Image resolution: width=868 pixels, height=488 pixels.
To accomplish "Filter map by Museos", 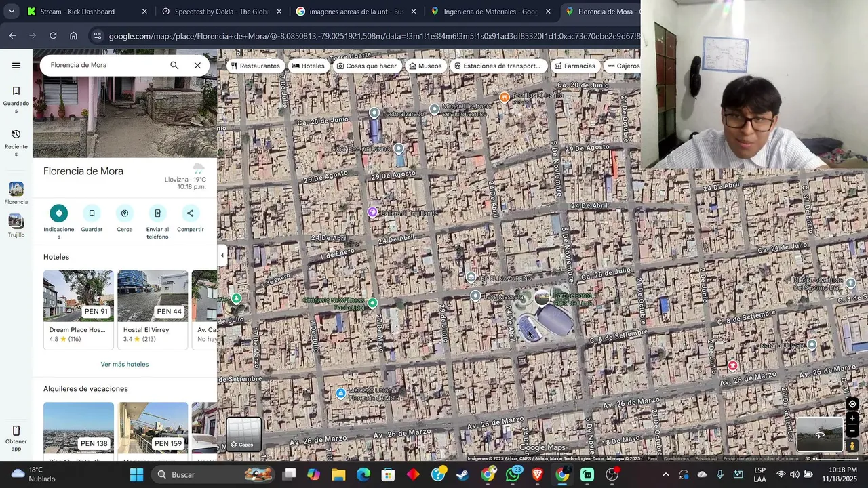I will coord(426,66).
